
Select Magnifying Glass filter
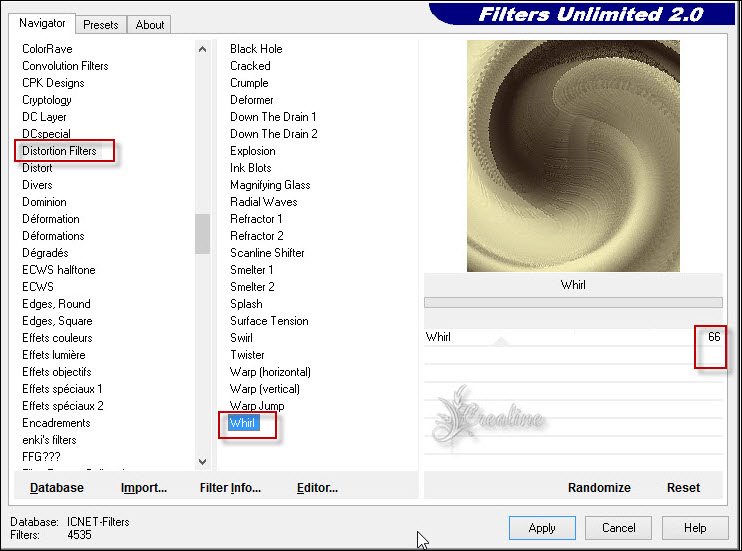pos(270,185)
